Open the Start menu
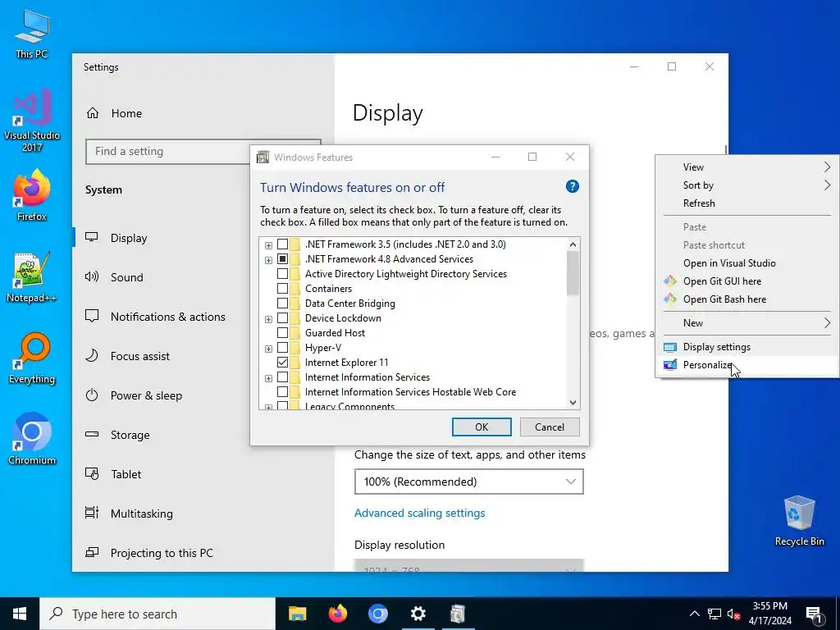Image resolution: width=840 pixels, height=630 pixels. [x=20, y=614]
